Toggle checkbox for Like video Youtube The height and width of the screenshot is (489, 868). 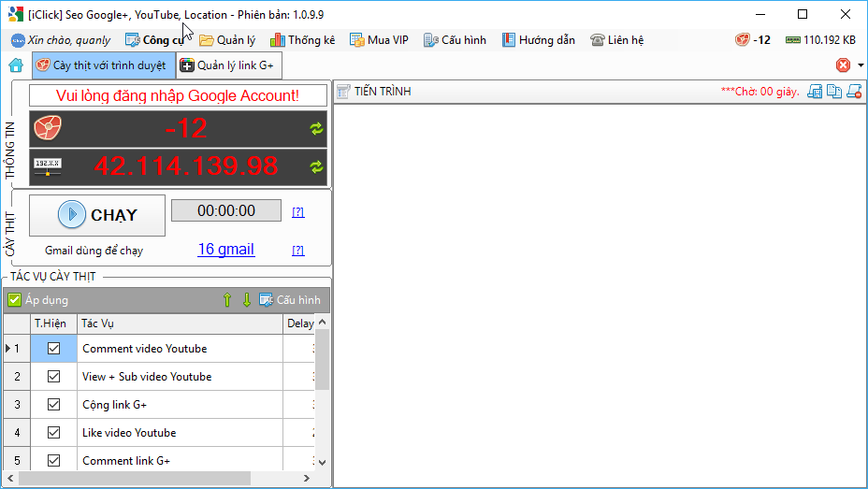click(53, 433)
